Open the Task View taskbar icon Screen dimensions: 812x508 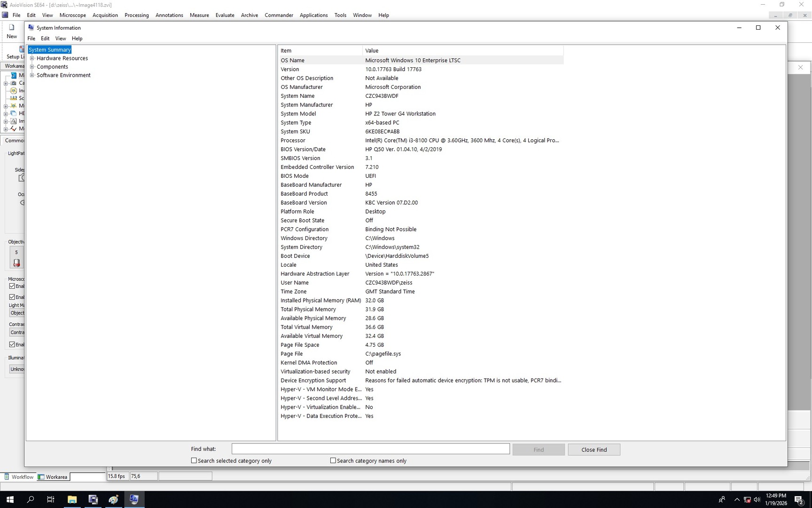51,500
